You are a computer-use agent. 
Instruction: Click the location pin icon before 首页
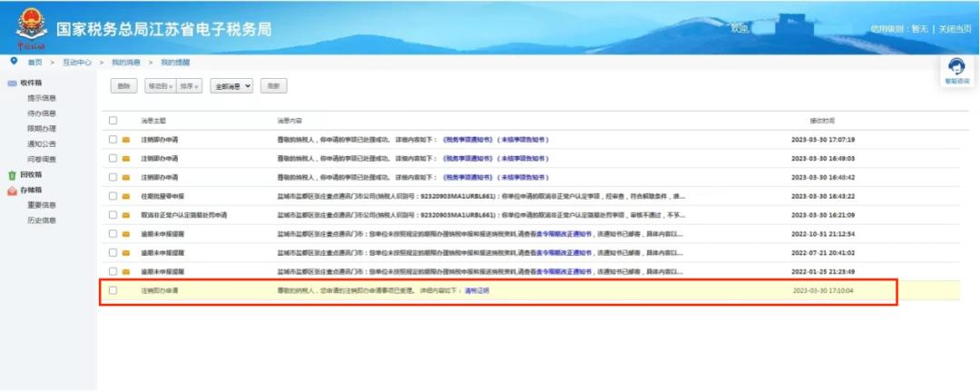pos(14,61)
